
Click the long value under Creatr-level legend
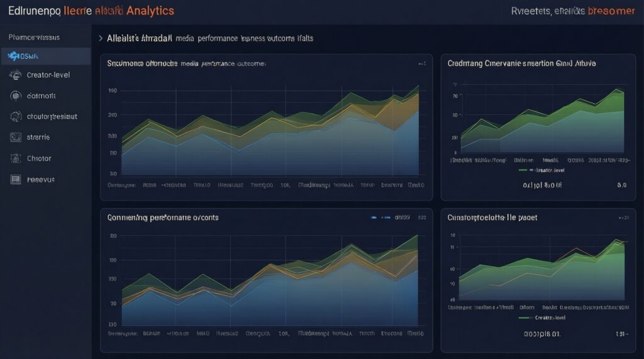pos(542,334)
